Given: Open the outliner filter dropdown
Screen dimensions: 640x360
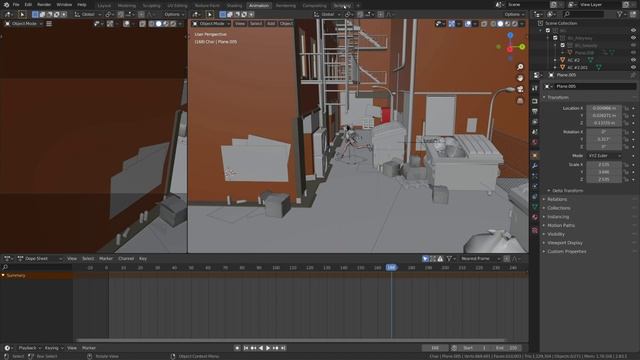Looking at the screenshot, I should 621,14.
